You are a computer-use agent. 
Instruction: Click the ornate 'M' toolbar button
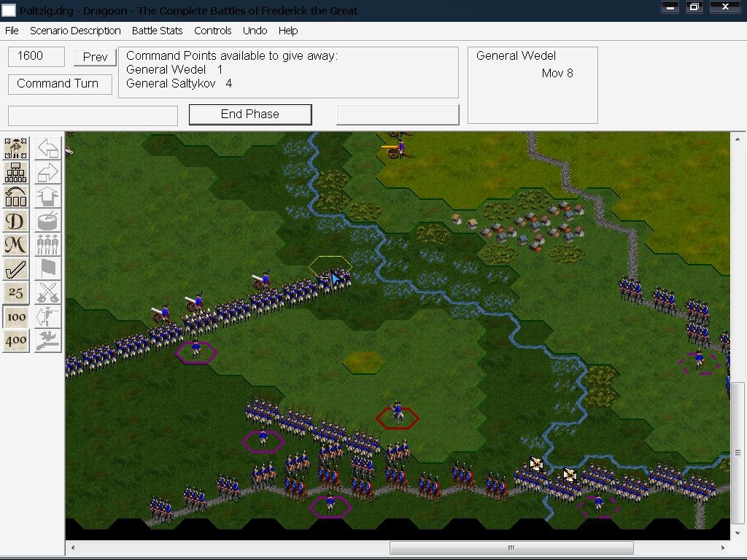16,244
